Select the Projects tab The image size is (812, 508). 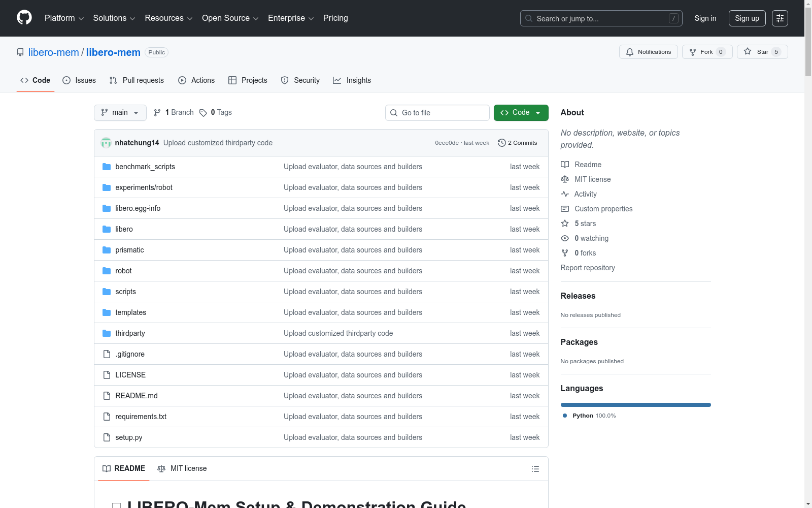click(x=248, y=80)
